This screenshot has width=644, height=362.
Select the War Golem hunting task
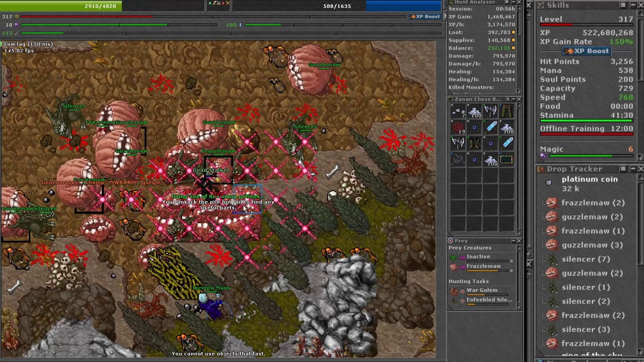coord(482,291)
